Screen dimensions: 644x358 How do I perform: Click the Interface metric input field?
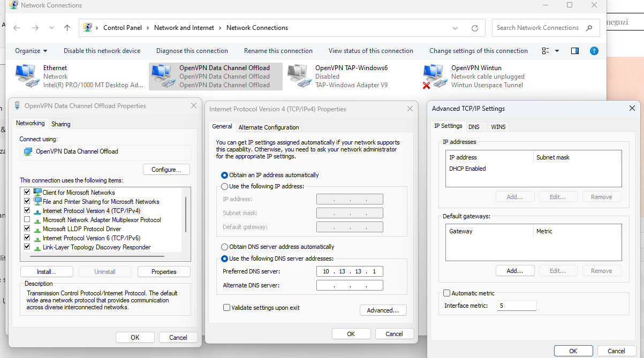(x=517, y=306)
